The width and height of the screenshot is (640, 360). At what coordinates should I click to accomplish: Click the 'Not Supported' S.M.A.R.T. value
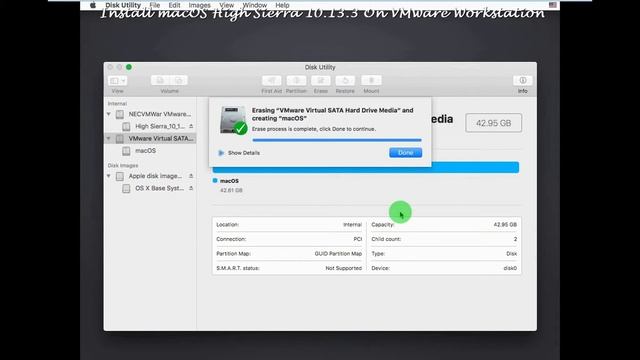pos(343,268)
